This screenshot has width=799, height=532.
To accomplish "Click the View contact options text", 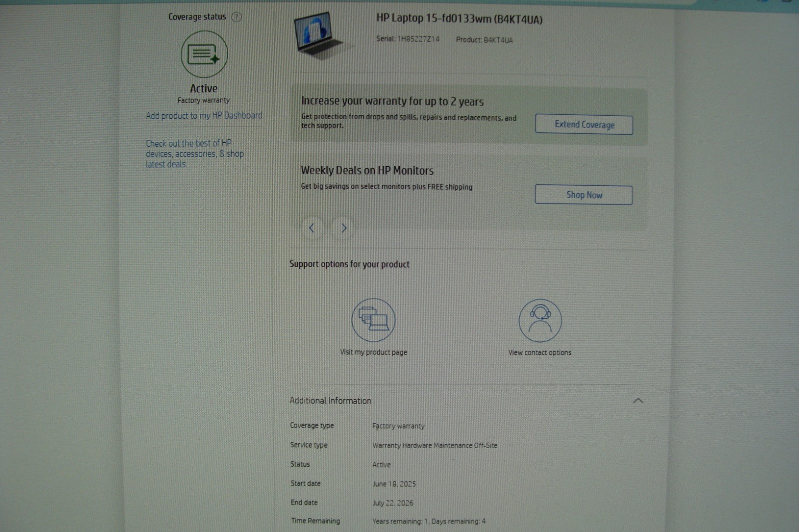I will pos(540,352).
